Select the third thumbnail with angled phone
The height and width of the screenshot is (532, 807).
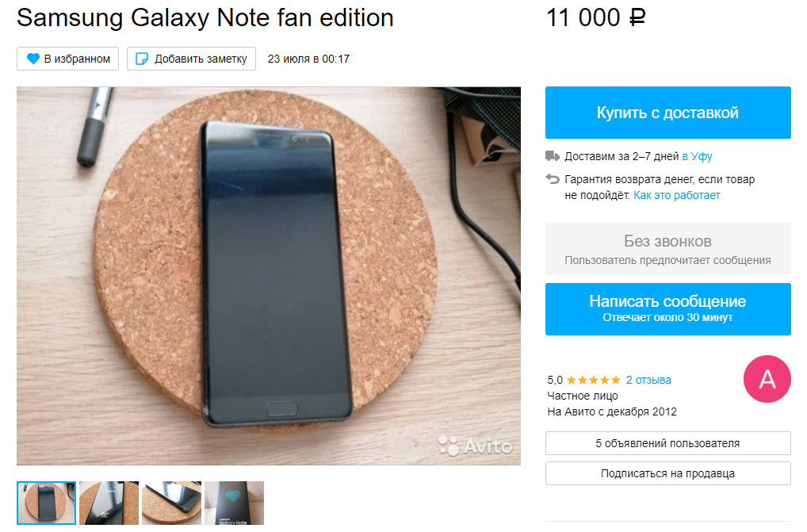171,503
